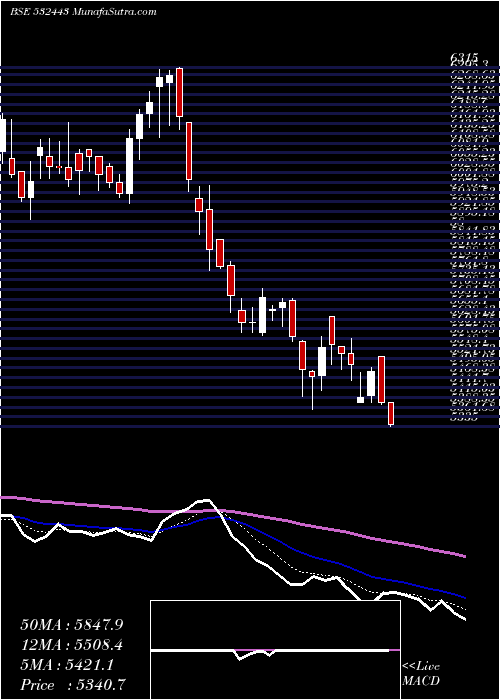Click the pink 50MA line
Screen dimensions: 500x700
pyautogui.click(x=232, y=512)
